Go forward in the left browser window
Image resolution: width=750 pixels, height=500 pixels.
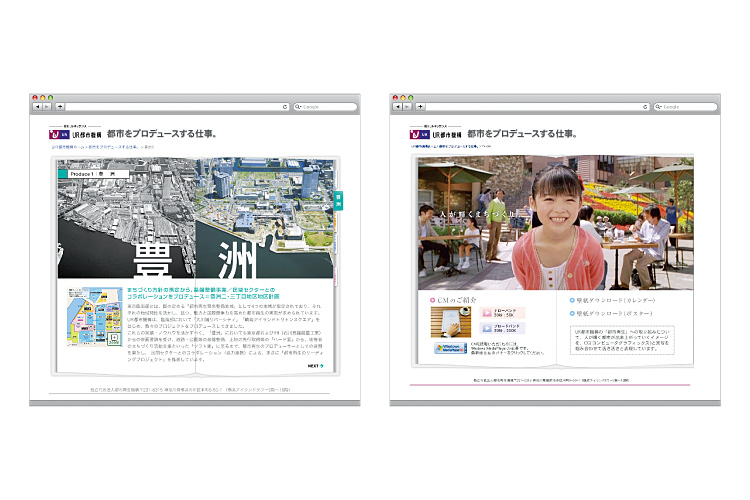[47, 107]
